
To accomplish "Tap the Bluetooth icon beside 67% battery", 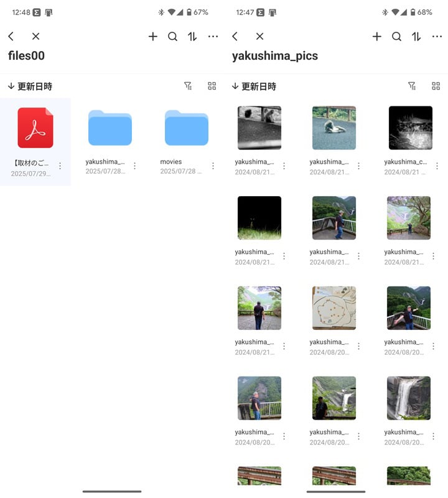I will [161, 12].
